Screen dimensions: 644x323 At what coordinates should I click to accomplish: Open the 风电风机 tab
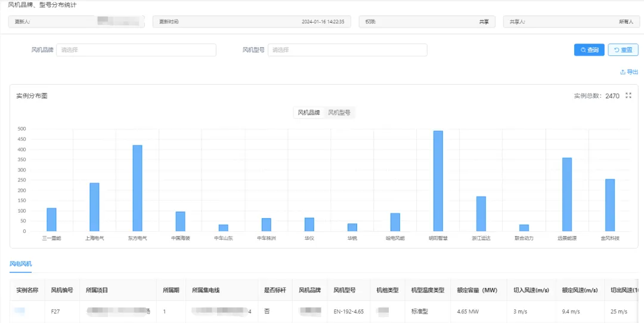pos(20,263)
